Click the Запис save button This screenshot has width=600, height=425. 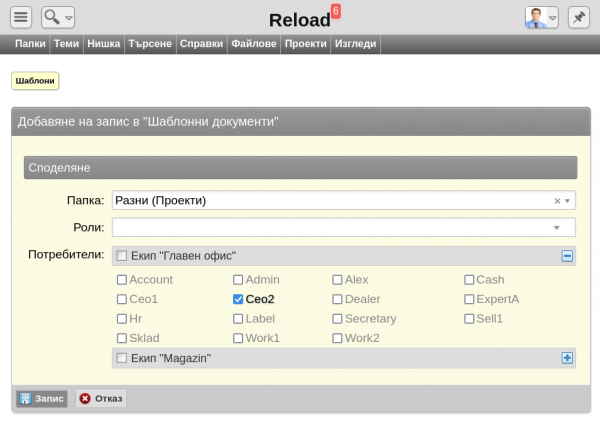coord(41,398)
